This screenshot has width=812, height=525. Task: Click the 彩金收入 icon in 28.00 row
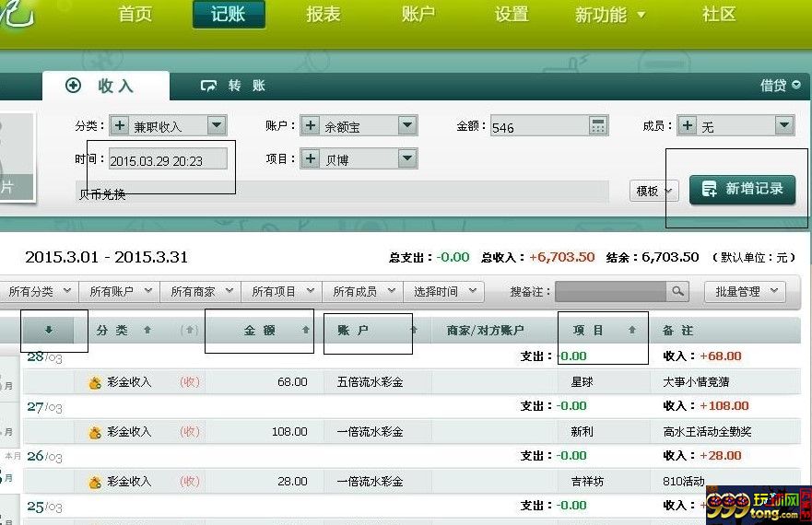[x=95, y=482]
